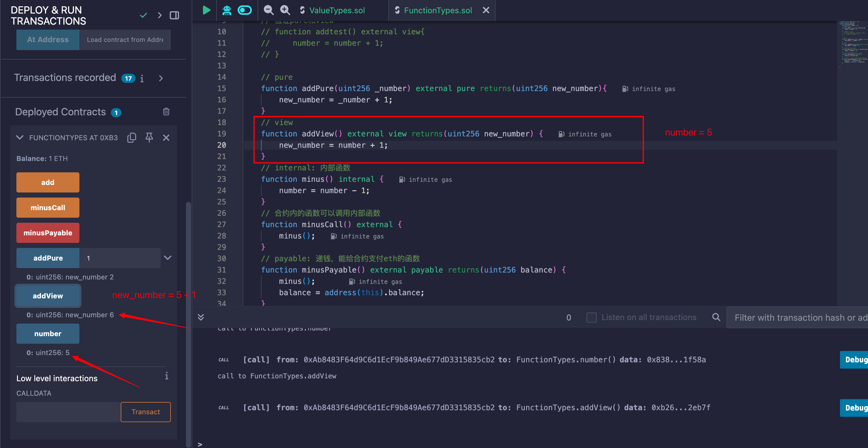868x448 pixels.
Task: Click the gas icon next to minus() internal
Action: (402, 180)
